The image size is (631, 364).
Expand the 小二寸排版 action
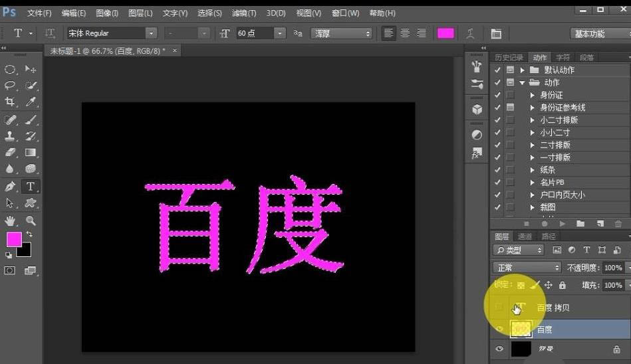533,120
